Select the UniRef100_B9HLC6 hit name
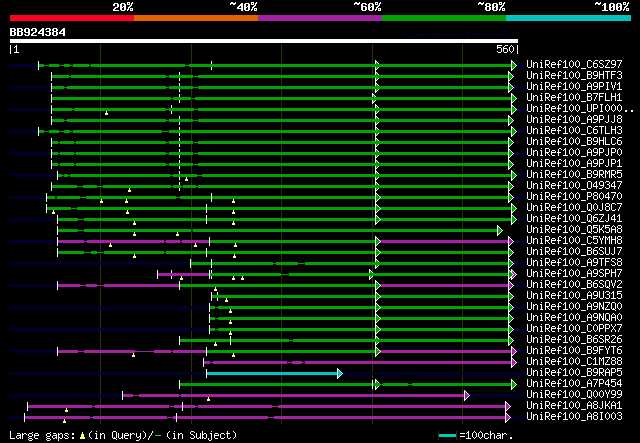 pyautogui.click(x=574, y=142)
